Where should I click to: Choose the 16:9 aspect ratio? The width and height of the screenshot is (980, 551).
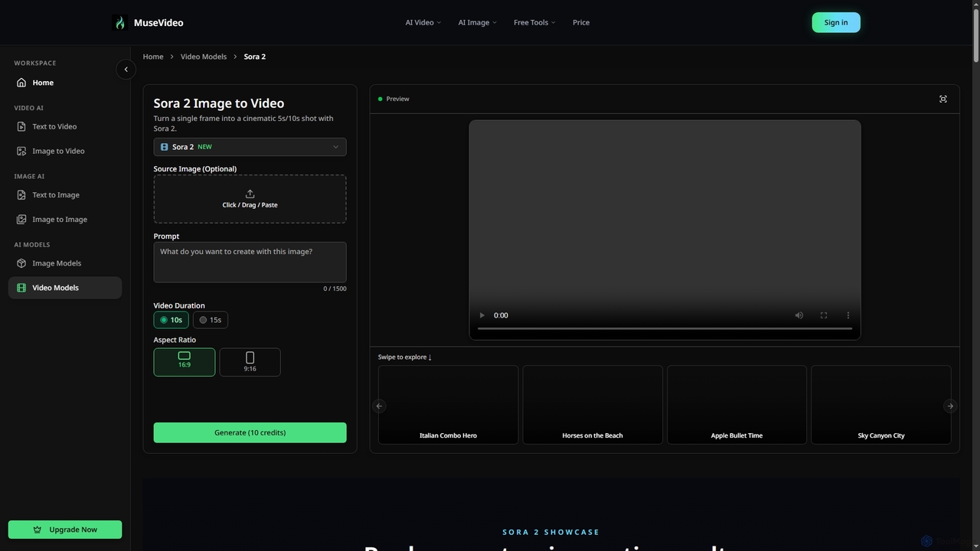click(185, 362)
